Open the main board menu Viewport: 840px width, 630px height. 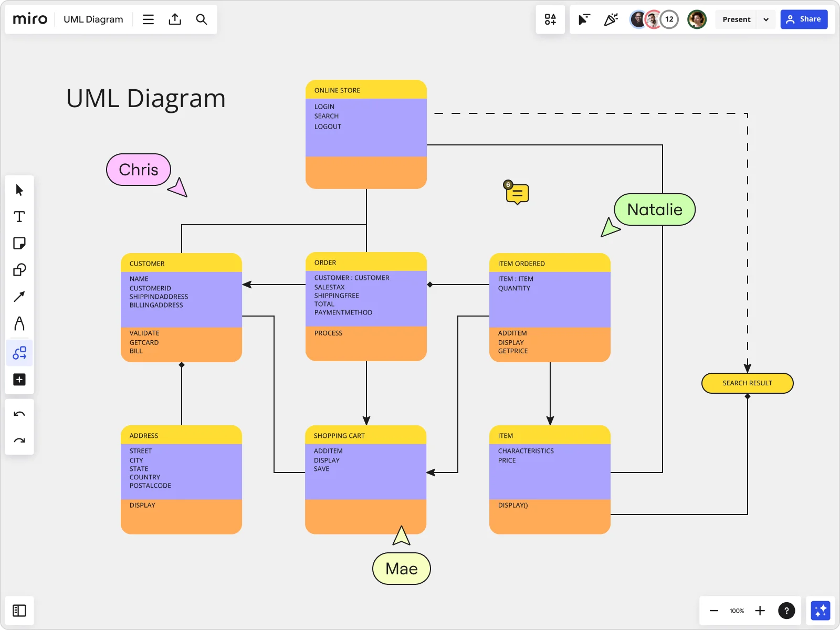[148, 19]
